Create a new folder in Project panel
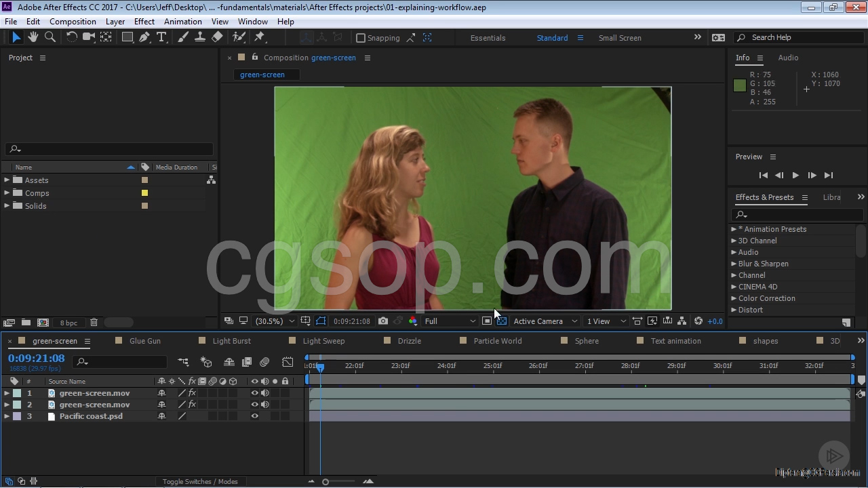868x488 pixels. [x=26, y=323]
